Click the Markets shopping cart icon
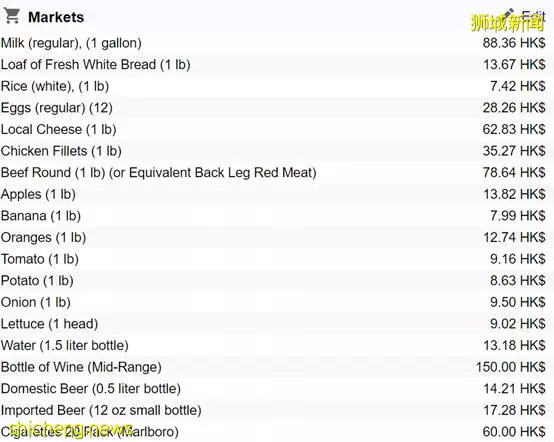This screenshot has height=442, width=554. (x=12, y=16)
